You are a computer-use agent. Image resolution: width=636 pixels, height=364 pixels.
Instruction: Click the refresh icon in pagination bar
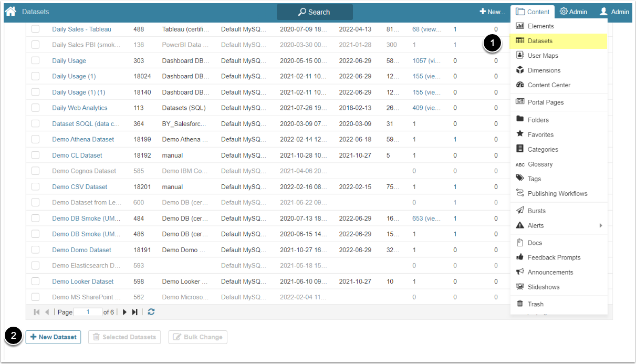click(151, 312)
